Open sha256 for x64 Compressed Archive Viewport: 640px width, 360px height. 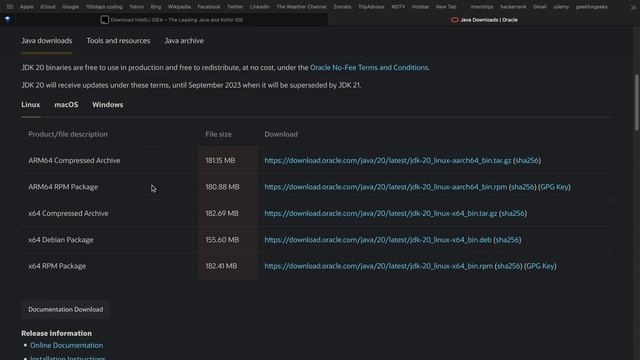(513, 213)
